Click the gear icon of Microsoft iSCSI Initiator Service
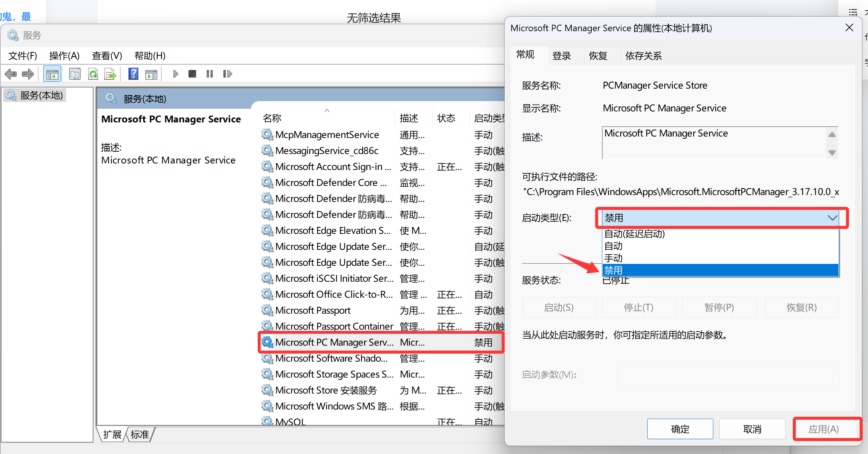 [267, 278]
